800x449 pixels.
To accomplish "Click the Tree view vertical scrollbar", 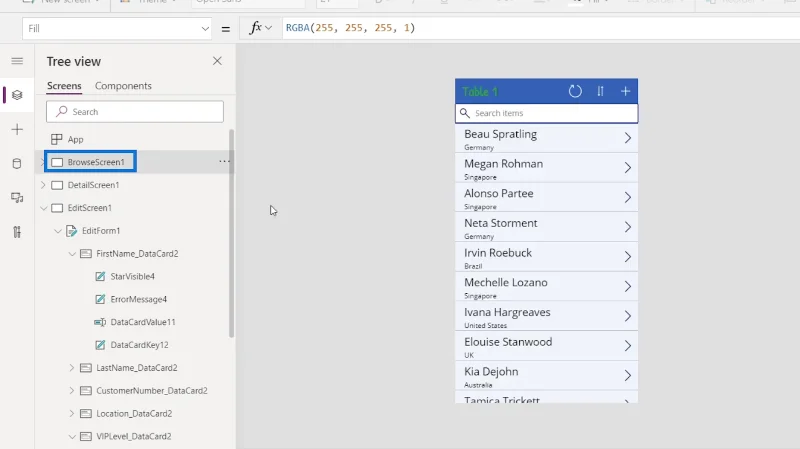I will (x=232, y=233).
